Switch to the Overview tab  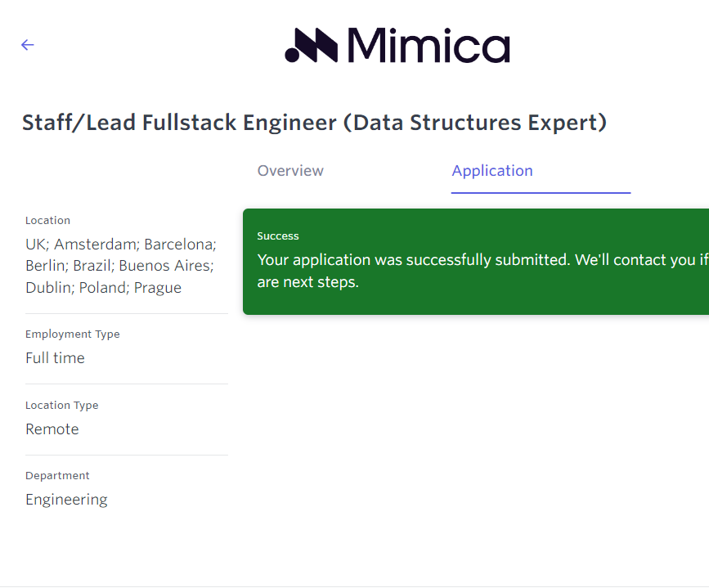click(x=290, y=171)
